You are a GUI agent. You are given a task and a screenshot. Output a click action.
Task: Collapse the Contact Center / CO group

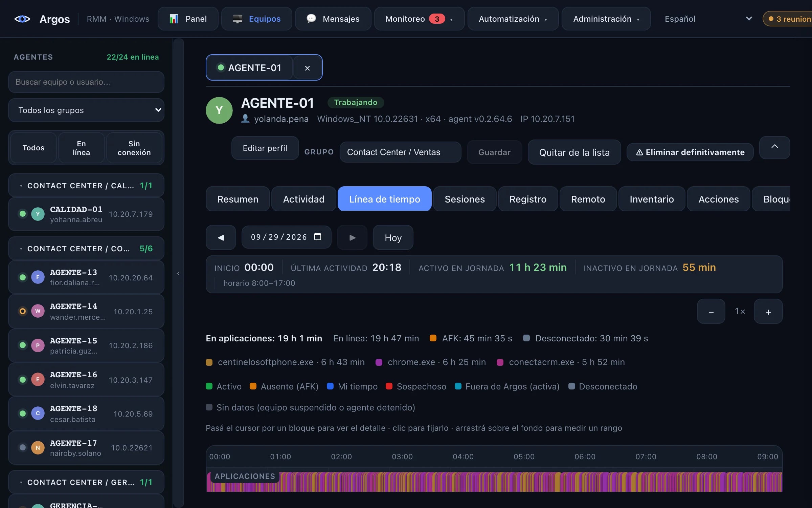coord(86,249)
